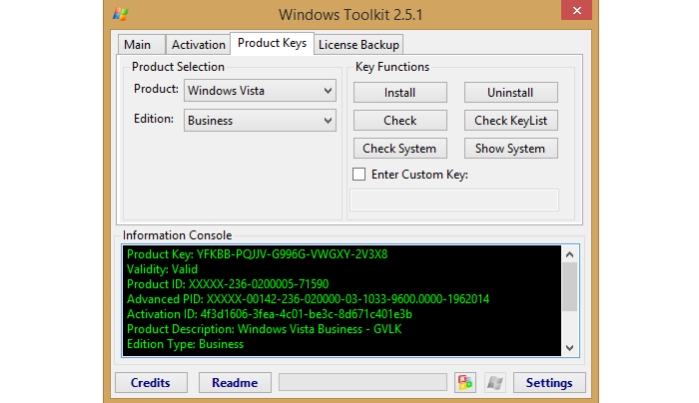Click the Install button

(400, 92)
